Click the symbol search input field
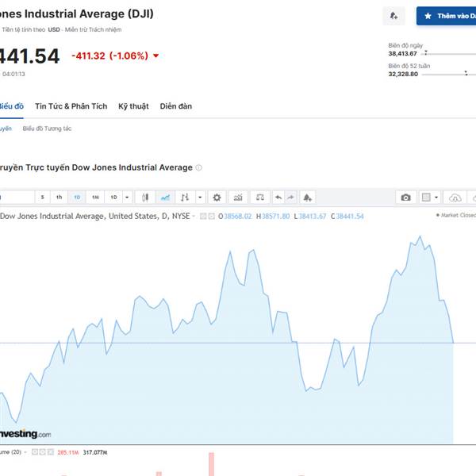The image size is (476, 476). pyautogui.click(x=17, y=198)
